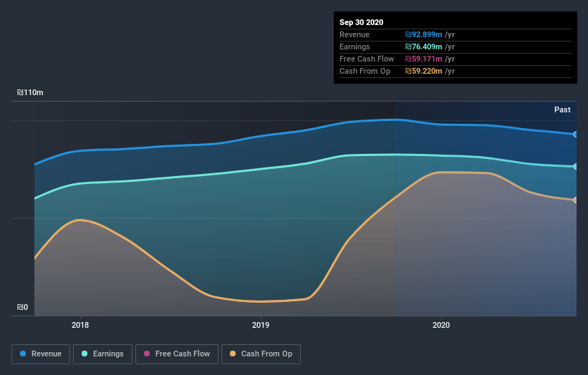Click the Free Cash Flow row label in tooltip
The height and width of the screenshot is (375, 588).
pyautogui.click(x=367, y=59)
